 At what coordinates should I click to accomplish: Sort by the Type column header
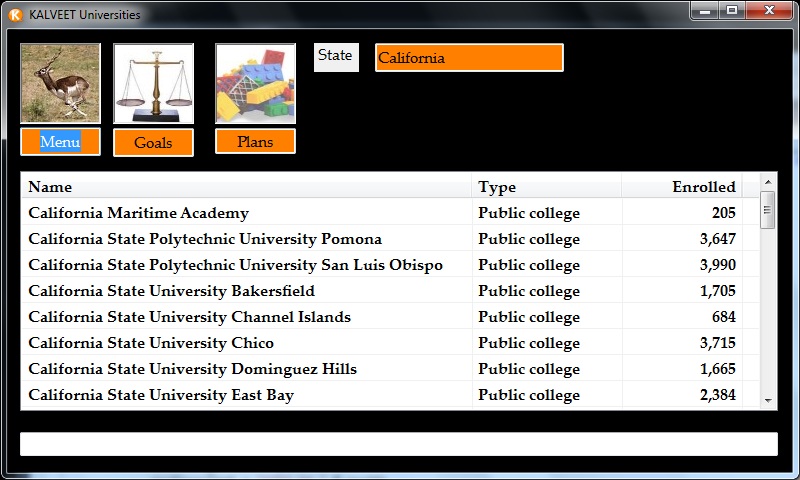click(545, 187)
